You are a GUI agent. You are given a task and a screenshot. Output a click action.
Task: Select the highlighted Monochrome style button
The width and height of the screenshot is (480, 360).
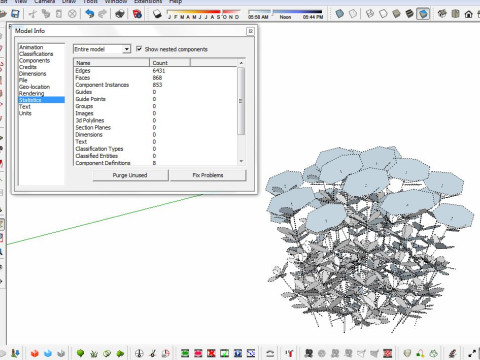click(x=423, y=14)
